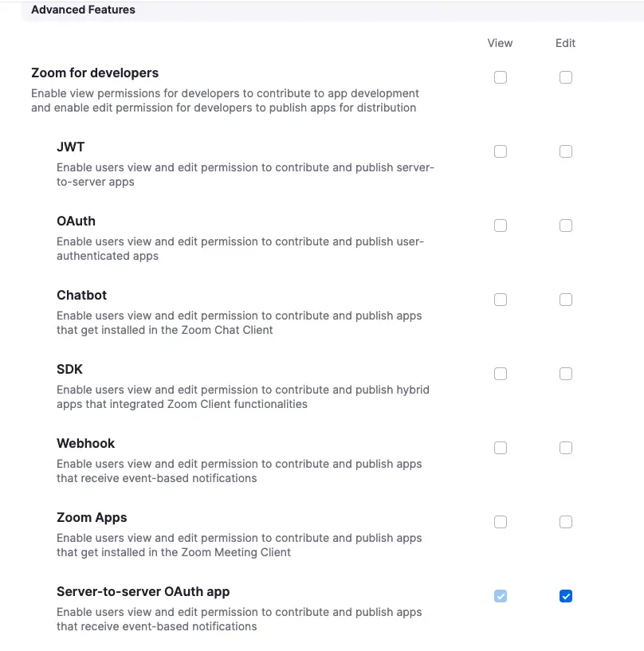The image size is (644, 651).
Task: Enable View permission for SDK
Action: [501, 374]
